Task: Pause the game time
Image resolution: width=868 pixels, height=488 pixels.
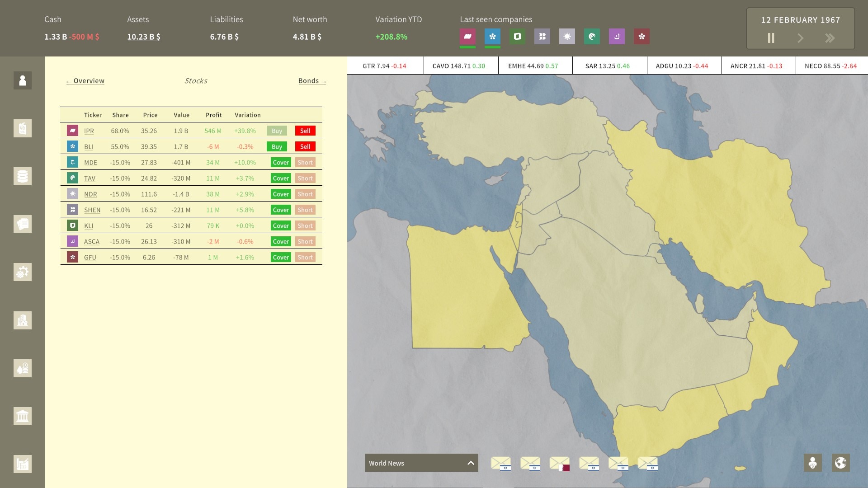Action: click(771, 38)
